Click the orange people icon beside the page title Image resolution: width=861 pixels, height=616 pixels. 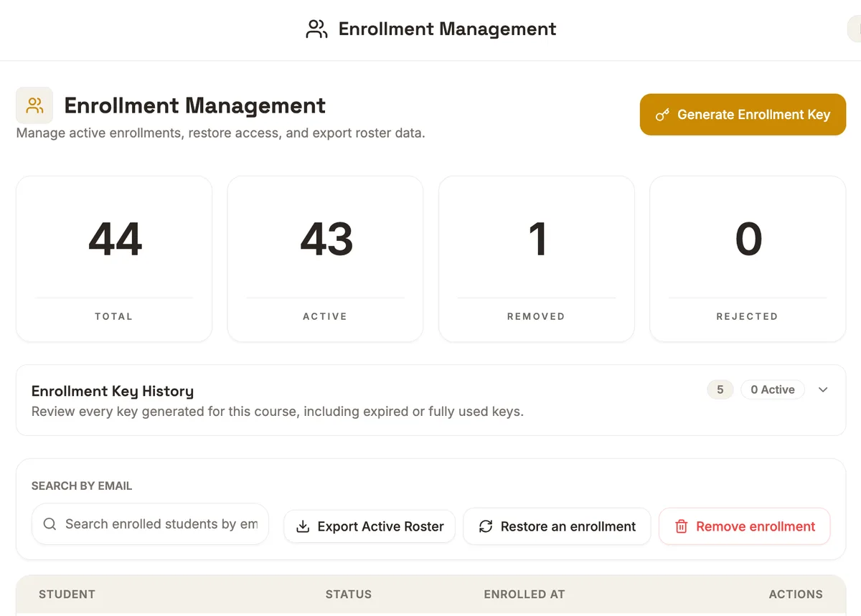(x=34, y=105)
